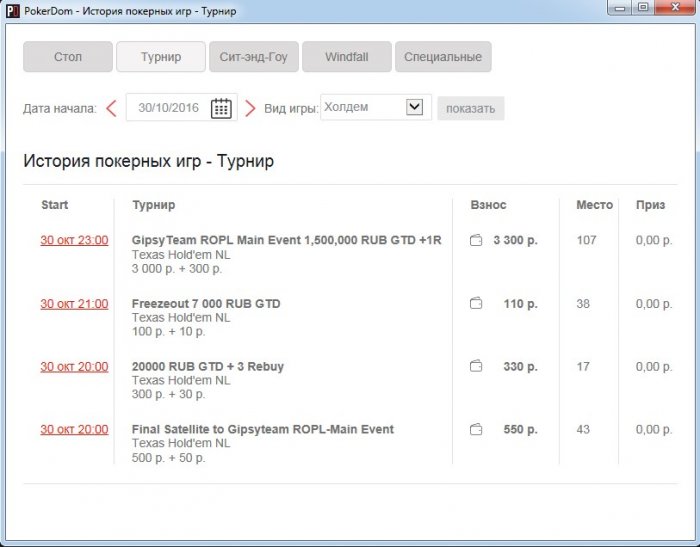Click the 100 р. + 10 р. breakdown text
The height and width of the screenshot is (547, 700).
click(168, 332)
